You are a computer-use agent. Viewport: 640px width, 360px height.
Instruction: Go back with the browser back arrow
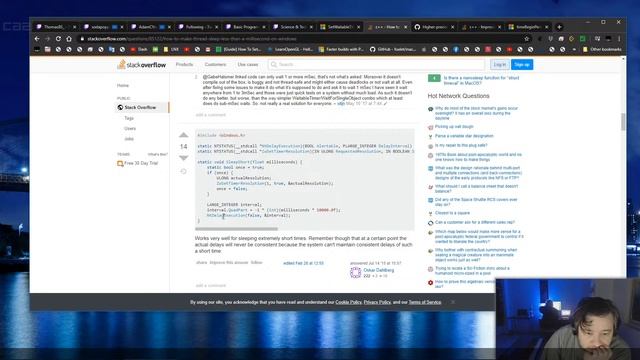pos(37,39)
